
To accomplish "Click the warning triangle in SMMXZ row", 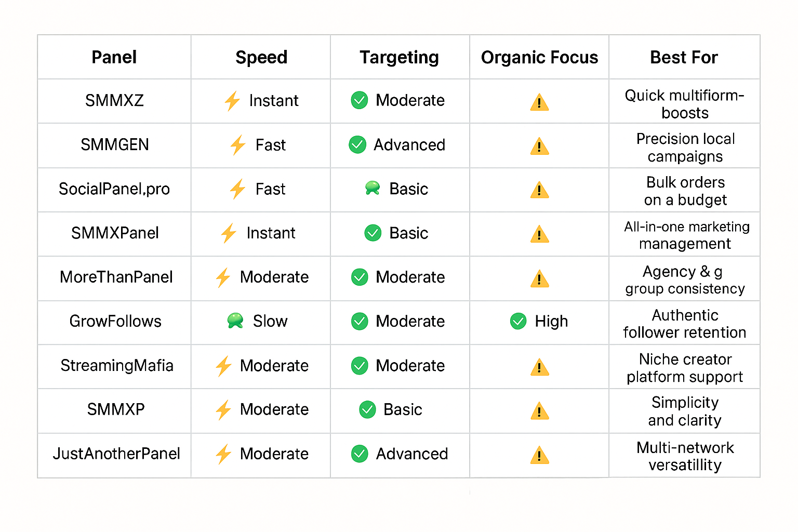I will [x=539, y=102].
